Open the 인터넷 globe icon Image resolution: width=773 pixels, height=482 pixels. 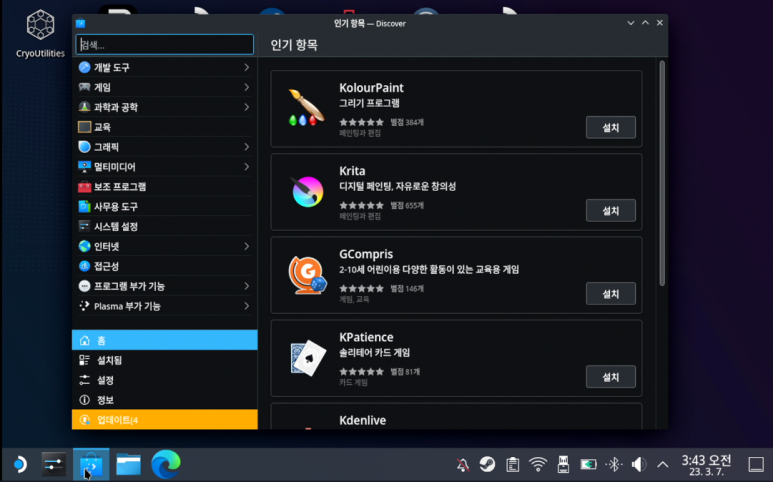tap(84, 246)
